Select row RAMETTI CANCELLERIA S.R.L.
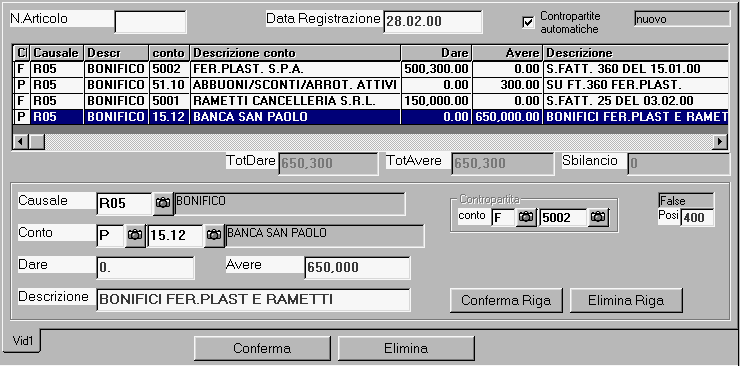Image resolution: width=740 pixels, height=366 pixels. tap(370, 101)
